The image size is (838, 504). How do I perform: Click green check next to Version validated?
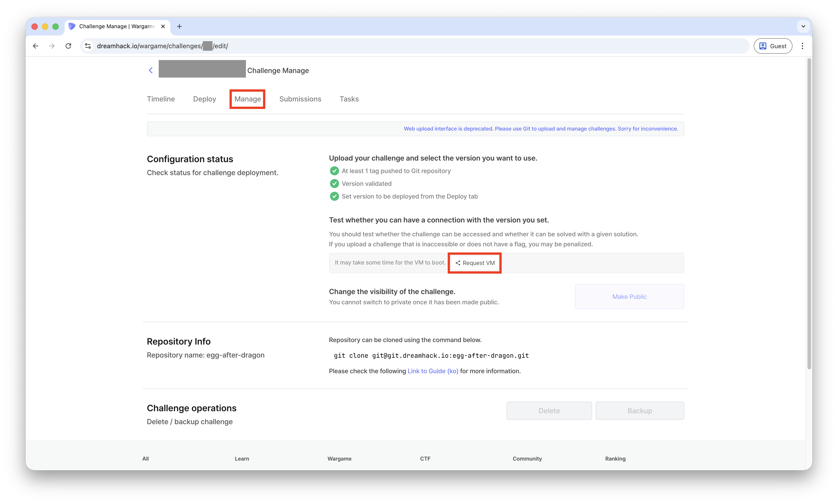pyautogui.click(x=334, y=184)
